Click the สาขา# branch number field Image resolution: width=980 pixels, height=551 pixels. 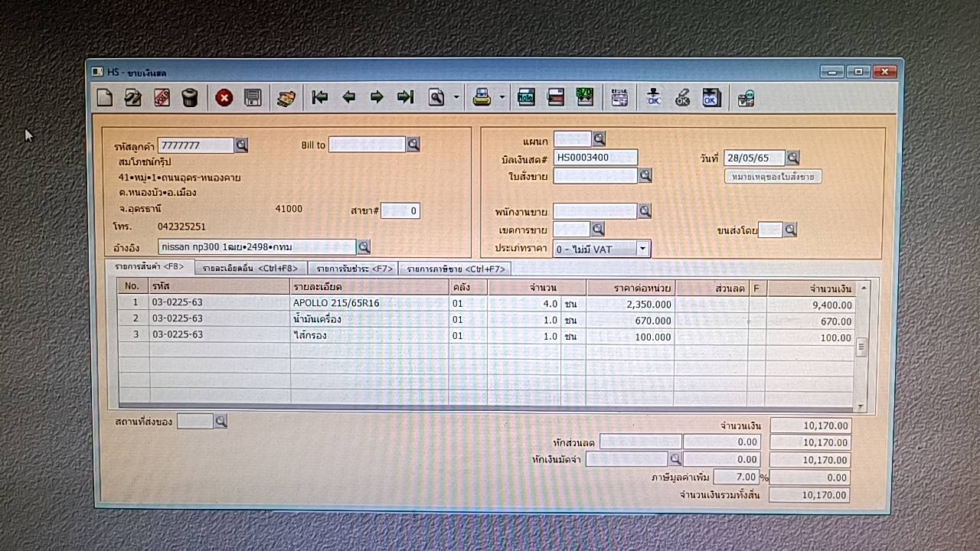pos(400,210)
